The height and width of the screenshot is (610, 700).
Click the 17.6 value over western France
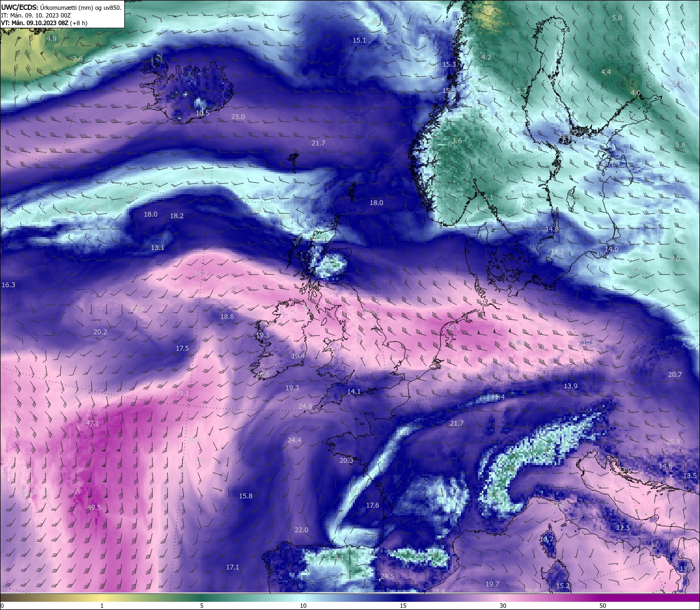pyautogui.click(x=372, y=506)
